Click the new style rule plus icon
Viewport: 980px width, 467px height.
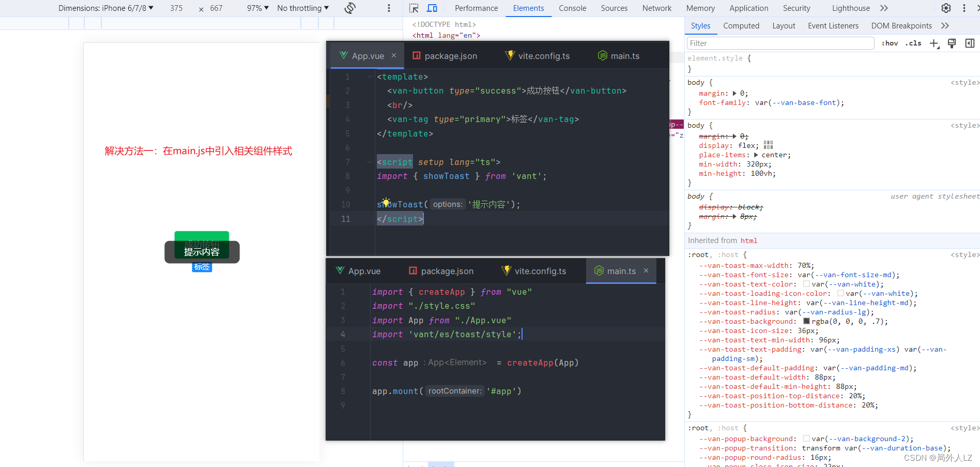934,43
